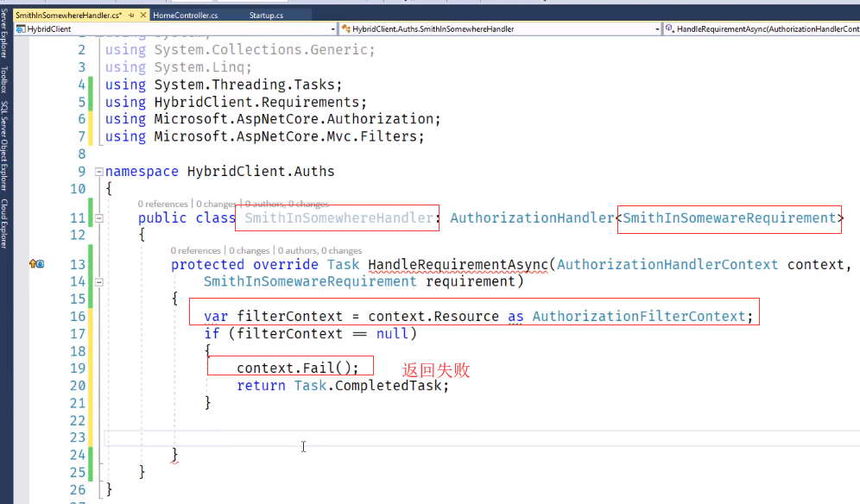Viewport: 860px width, 504px height.
Task: Click the 'override' keyword on line 13
Action: (286, 265)
